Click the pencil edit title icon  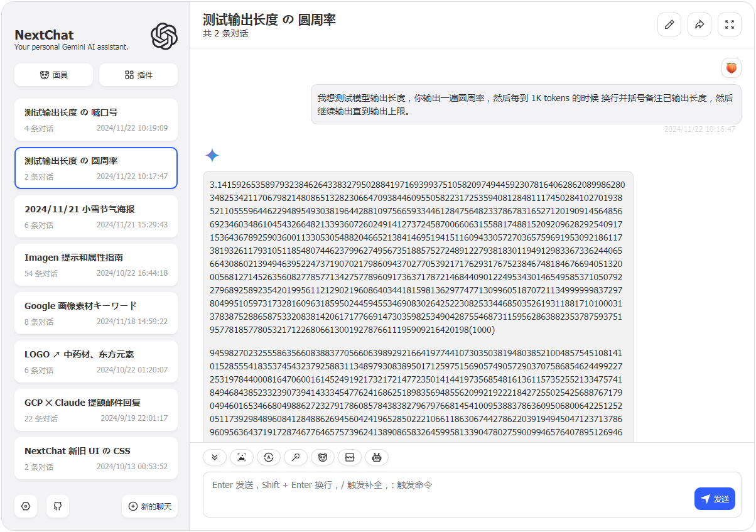click(669, 24)
